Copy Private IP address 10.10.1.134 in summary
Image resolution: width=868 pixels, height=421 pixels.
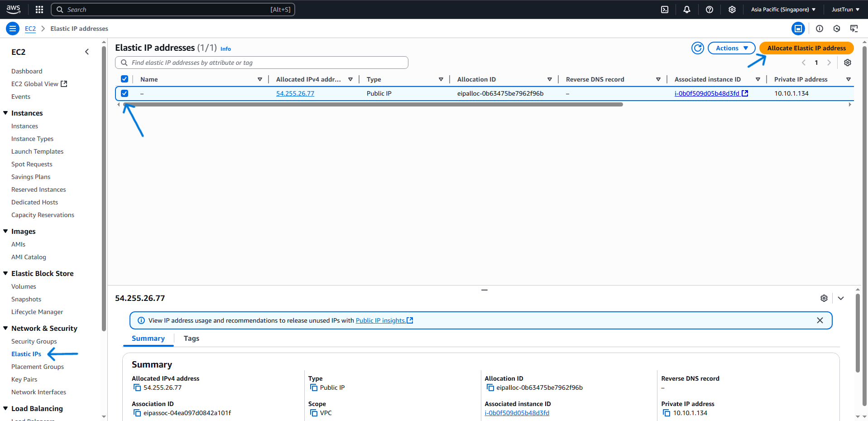(667, 413)
